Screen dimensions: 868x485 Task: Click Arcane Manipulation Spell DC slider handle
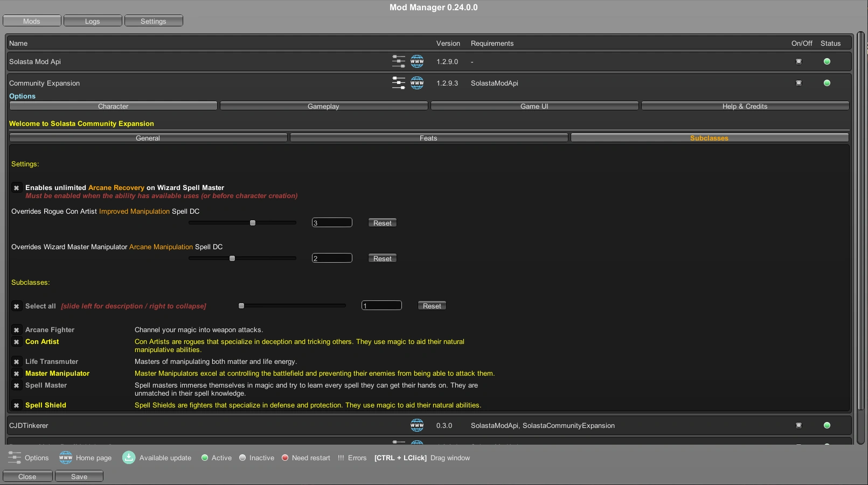(x=232, y=258)
